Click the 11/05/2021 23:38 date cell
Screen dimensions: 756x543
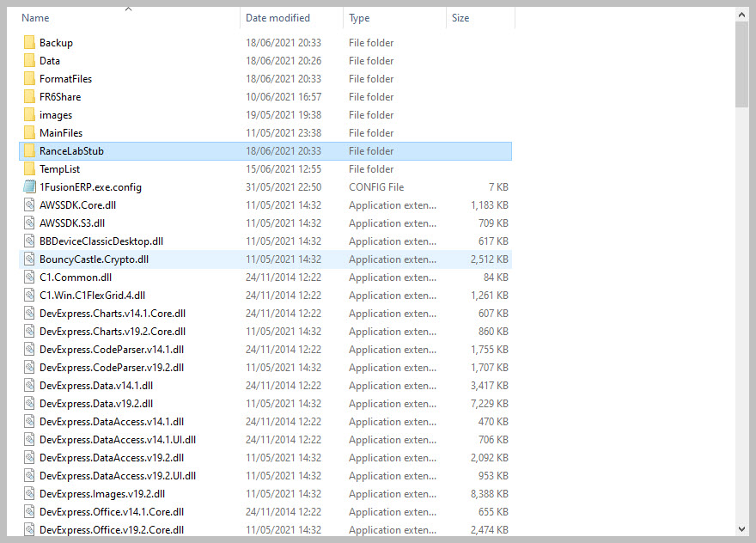(283, 133)
